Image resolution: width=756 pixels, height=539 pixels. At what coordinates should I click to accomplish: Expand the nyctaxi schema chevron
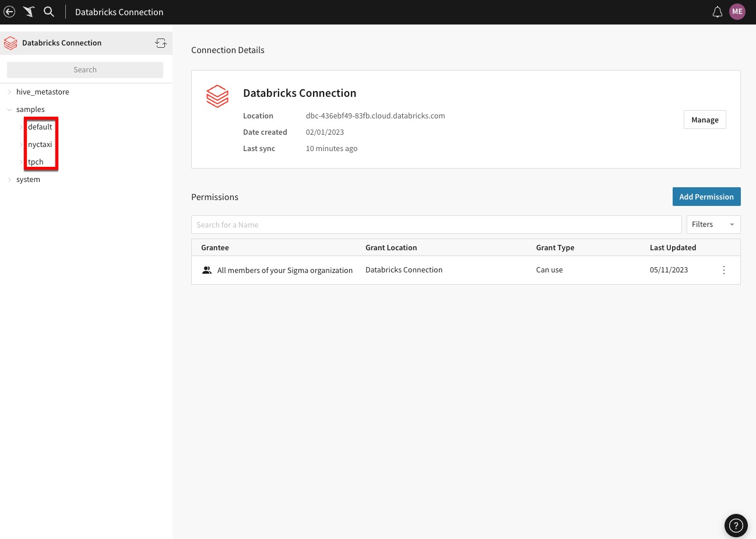(x=22, y=145)
